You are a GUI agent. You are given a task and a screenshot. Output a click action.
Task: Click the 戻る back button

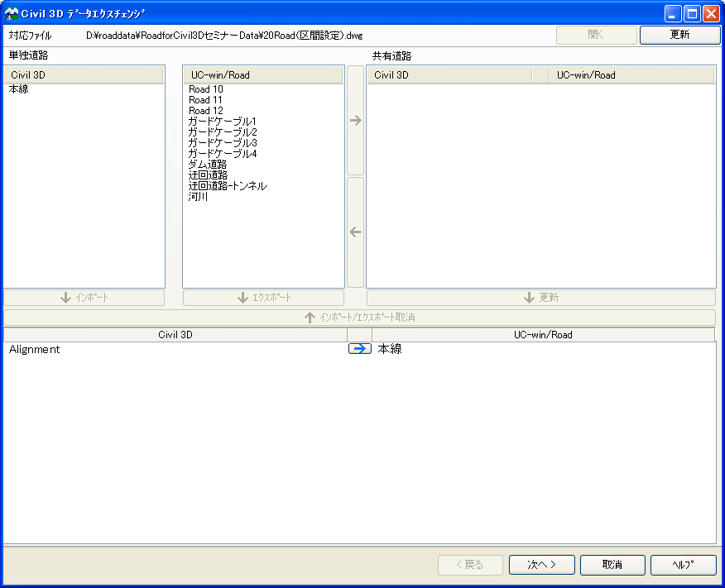point(470,565)
